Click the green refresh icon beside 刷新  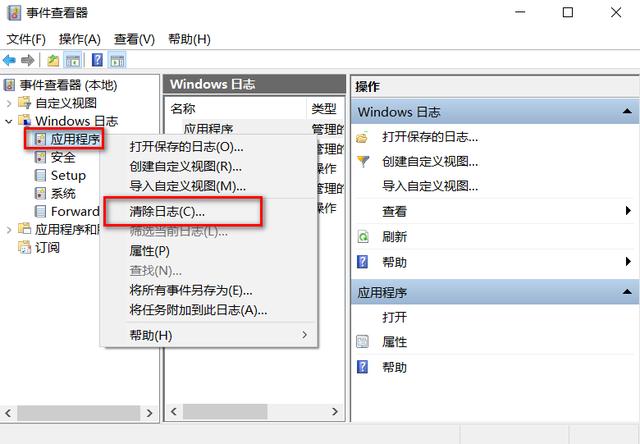[x=363, y=237]
